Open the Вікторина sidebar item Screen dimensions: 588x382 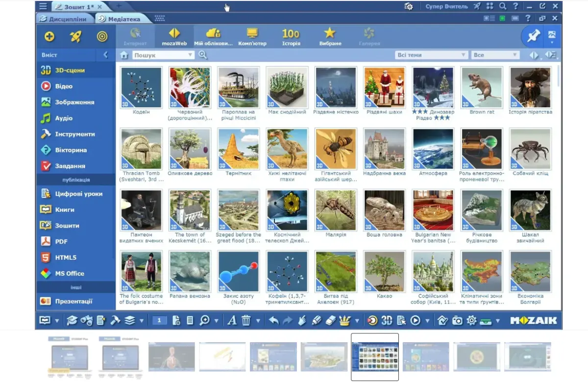click(71, 150)
